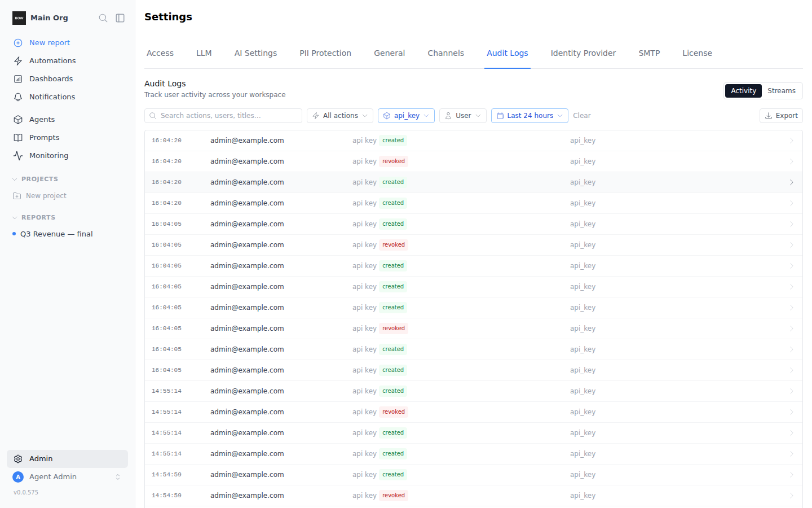Open the Last 24 hours range dropdown
Image resolution: width=812 pixels, height=508 pixels.
[x=529, y=116]
